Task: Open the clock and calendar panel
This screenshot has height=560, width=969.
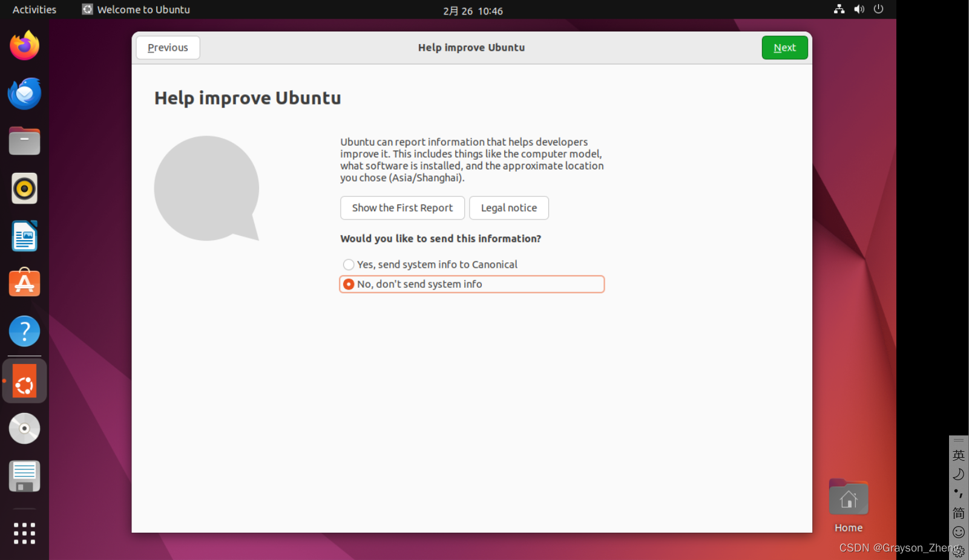Action: click(473, 10)
